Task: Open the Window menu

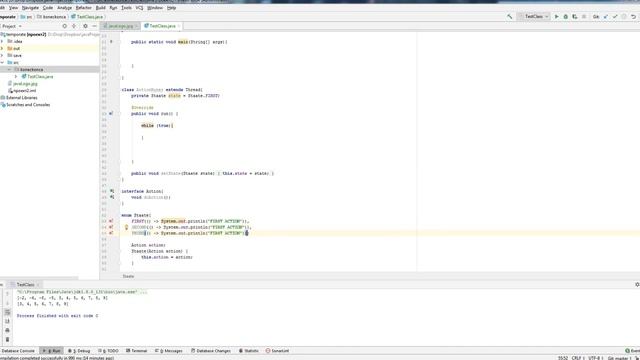Action: (x=155, y=8)
